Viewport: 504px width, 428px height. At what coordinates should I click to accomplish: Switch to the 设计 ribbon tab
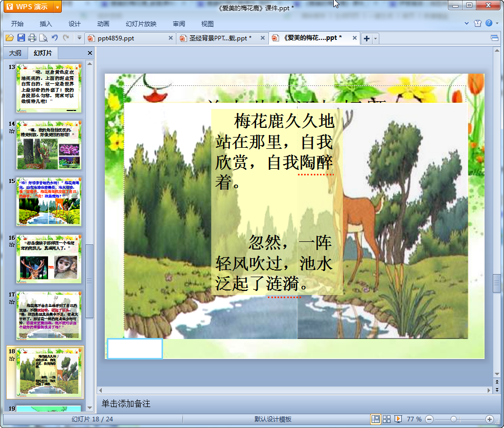74,24
